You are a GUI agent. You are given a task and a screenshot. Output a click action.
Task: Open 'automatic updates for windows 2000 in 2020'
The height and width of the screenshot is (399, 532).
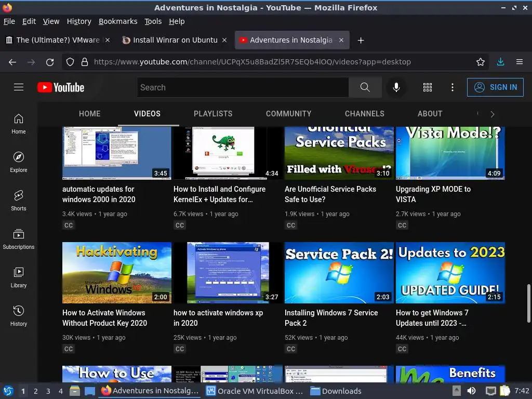(99, 194)
